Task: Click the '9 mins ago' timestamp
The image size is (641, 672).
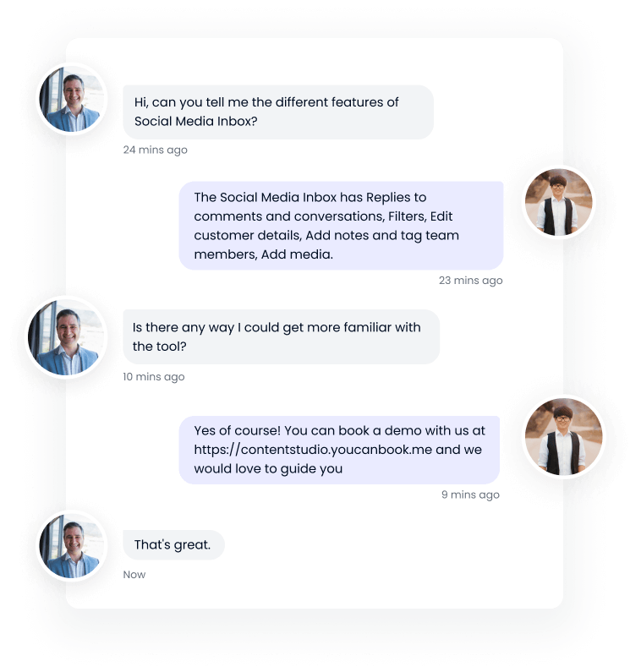Action: point(470,494)
